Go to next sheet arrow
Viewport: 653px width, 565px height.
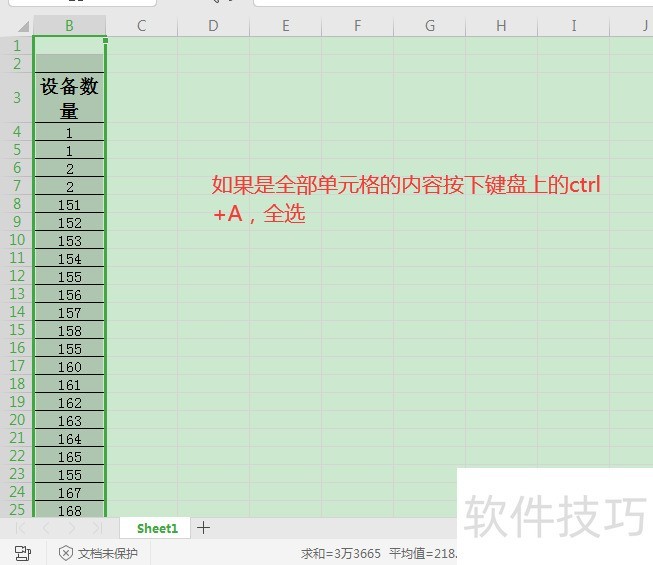tap(72, 528)
